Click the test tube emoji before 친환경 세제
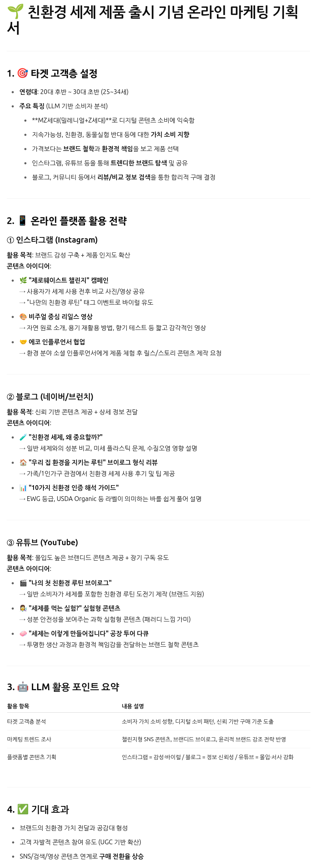Screen dimensions: 316x868 pyautogui.click(x=23, y=437)
